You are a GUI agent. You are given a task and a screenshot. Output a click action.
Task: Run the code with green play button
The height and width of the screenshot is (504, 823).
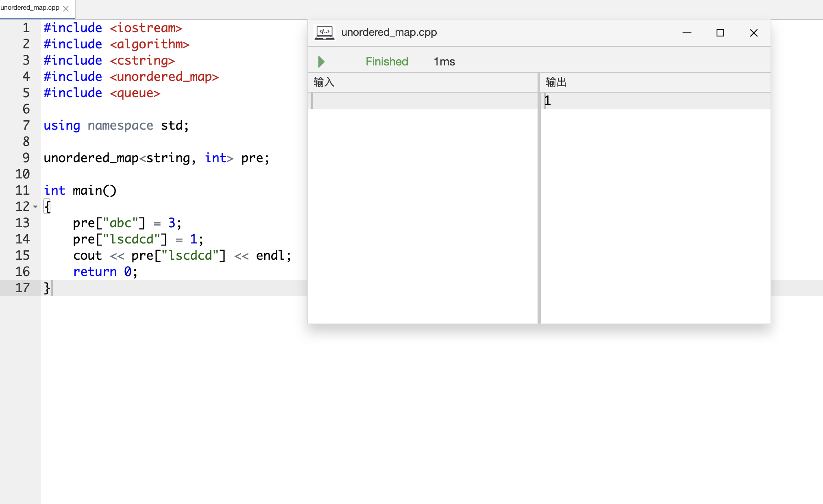coord(321,62)
